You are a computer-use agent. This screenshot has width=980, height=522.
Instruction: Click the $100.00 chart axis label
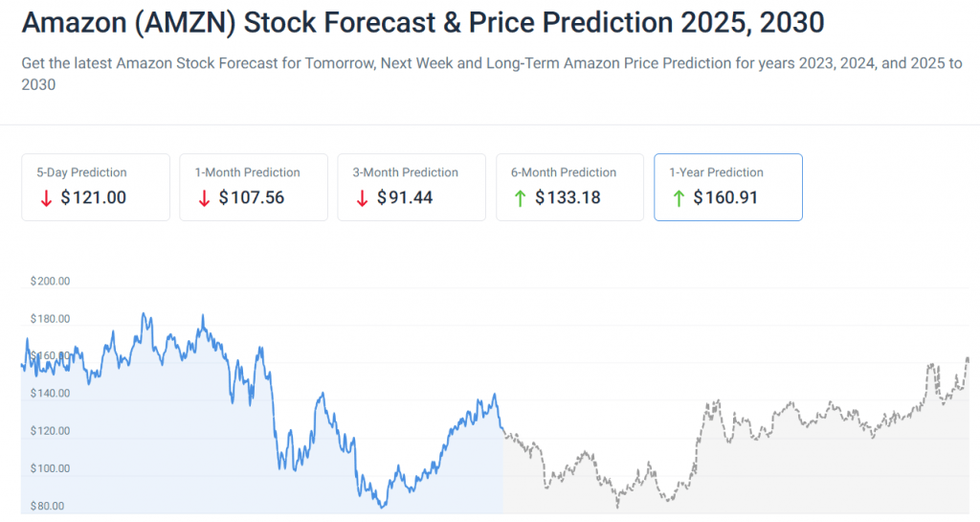pos(51,468)
